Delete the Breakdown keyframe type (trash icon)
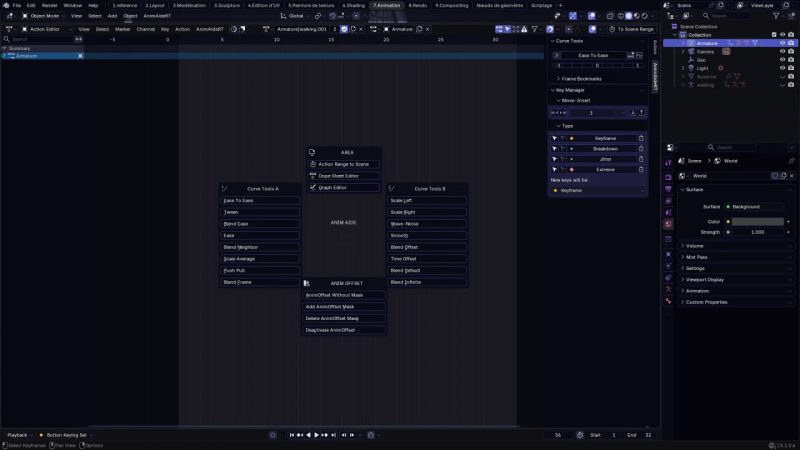 click(x=640, y=148)
